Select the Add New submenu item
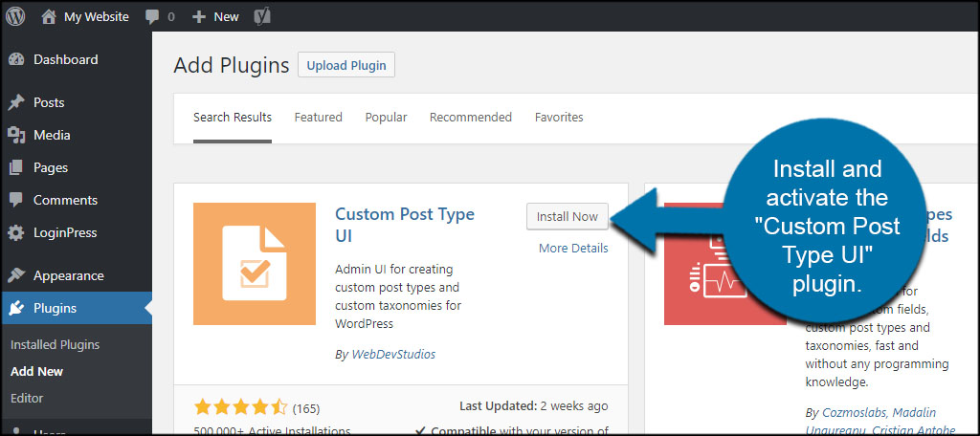This screenshot has width=980, height=436. [x=37, y=372]
